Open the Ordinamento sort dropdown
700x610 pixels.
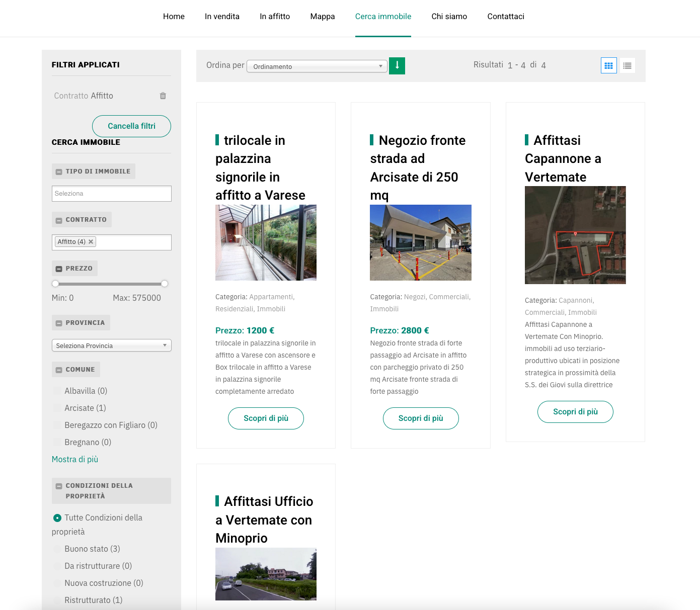pyautogui.click(x=317, y=66)
